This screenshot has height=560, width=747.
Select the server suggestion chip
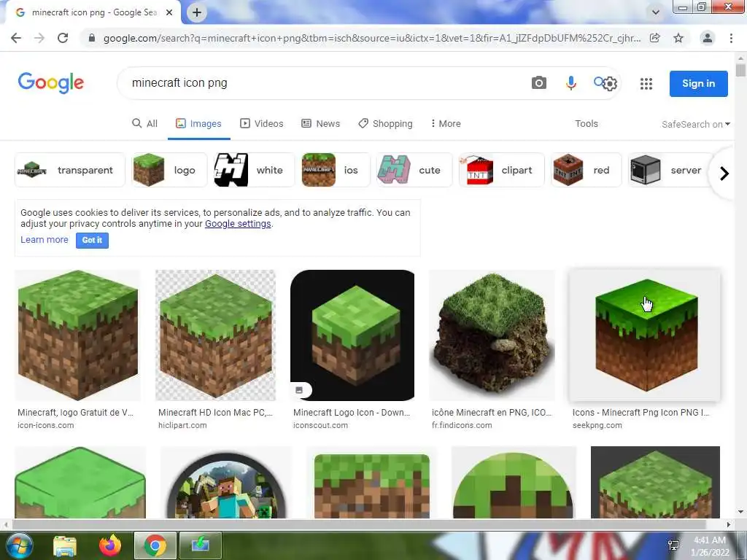[x=671, y=170]
